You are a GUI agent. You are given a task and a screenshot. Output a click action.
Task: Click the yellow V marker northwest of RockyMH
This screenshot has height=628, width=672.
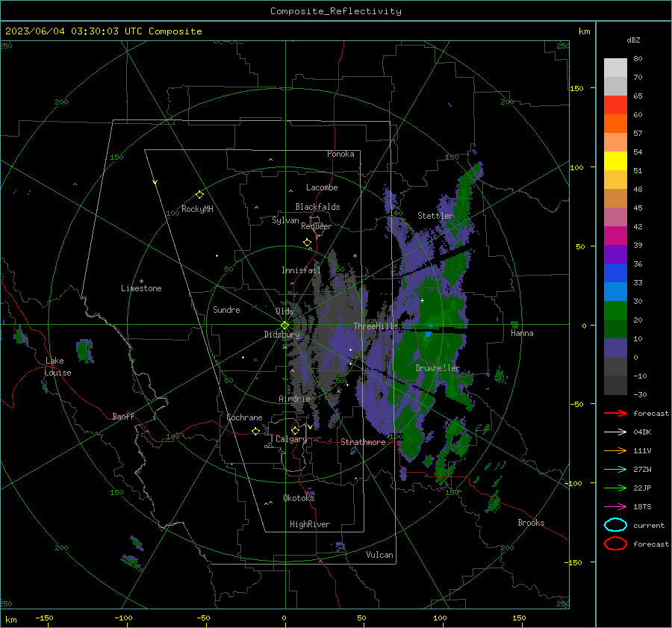pyautogui.click(x=155, y=183)
